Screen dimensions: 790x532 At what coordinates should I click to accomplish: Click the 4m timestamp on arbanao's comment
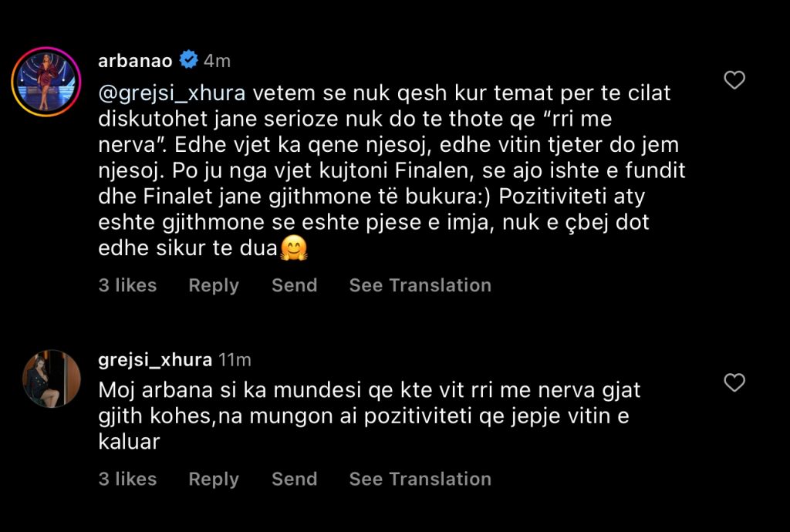[x=217, y=60]
